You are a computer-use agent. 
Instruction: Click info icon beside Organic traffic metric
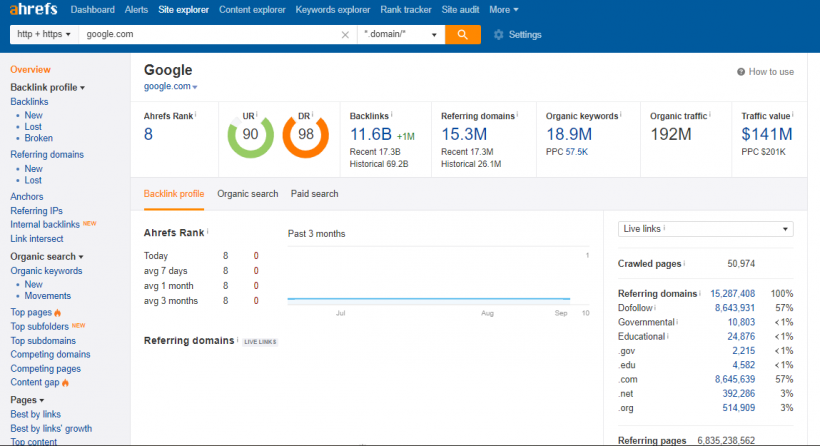point(710,114)
